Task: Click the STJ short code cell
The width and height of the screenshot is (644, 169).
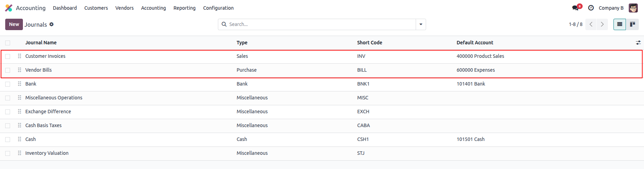Action: click(x=361, y=153)
